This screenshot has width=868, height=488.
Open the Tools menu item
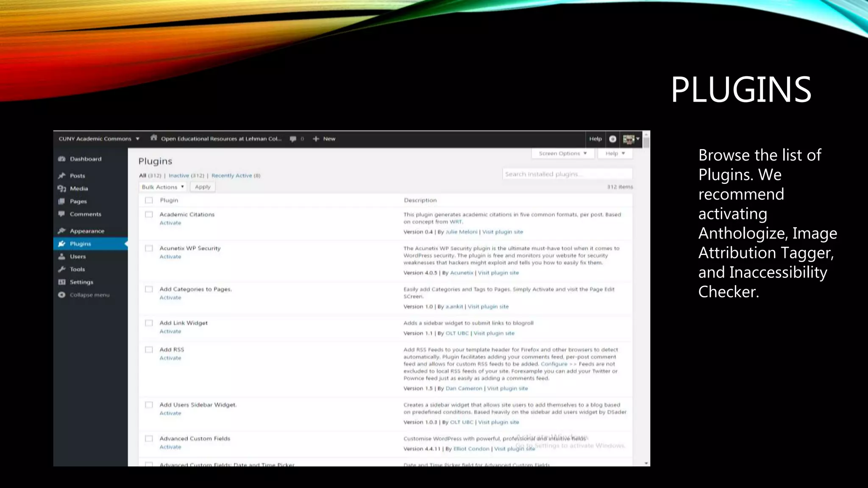(77, 269)
